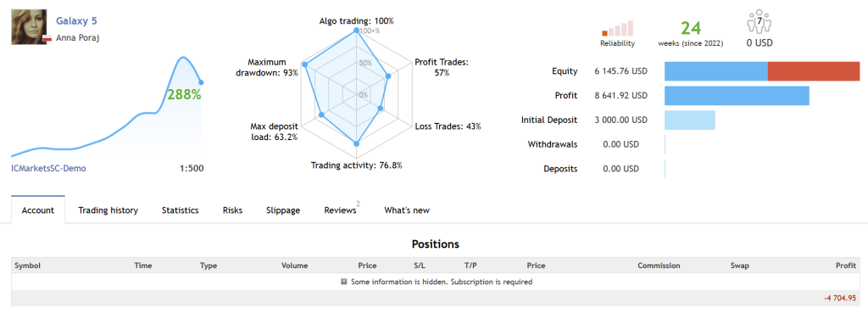
Task: Select the Account tab
Action: [37, 210]
